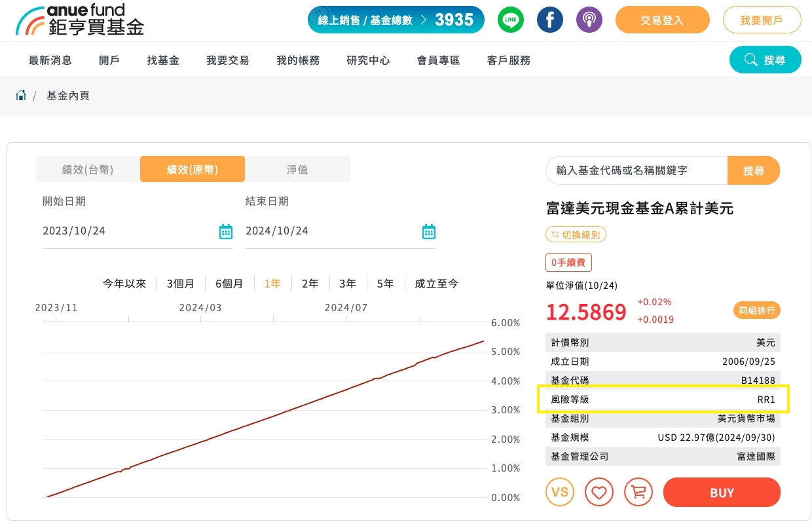Viewport: 812px width, 524px height.
Task: Open the LINE social icon
Action: [x=511, y=20]
